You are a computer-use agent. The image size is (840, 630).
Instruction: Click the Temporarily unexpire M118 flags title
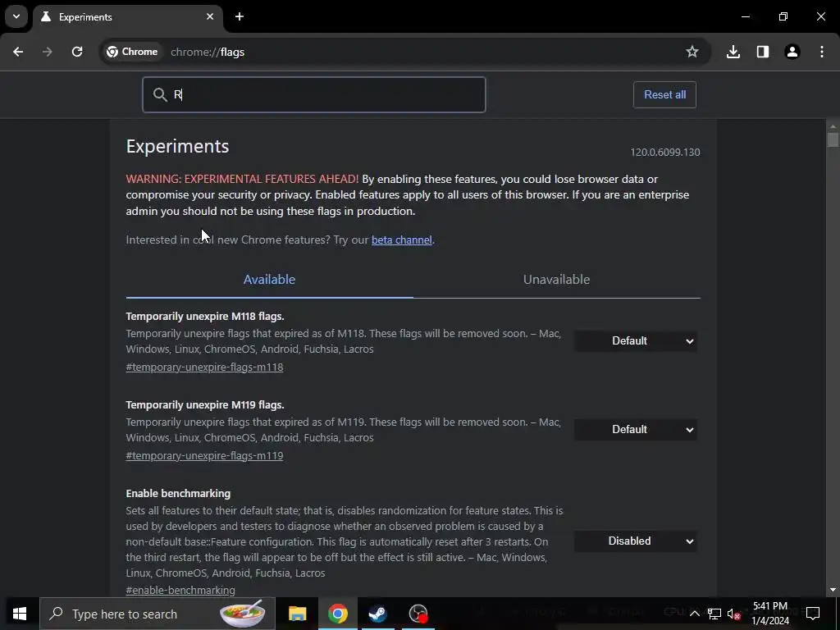205,317
